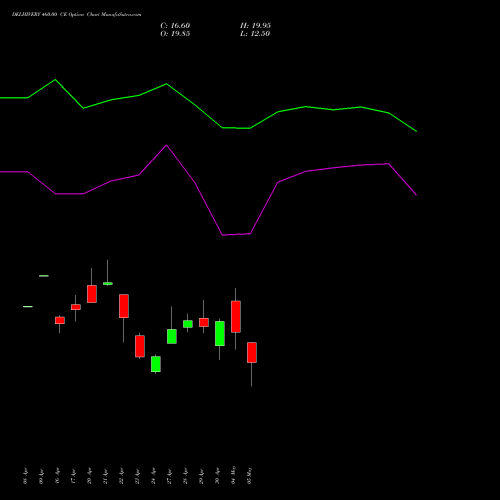Click the peak of the purple indicator line
This screenshot has width=500, height=500.
tap(166, 145)
